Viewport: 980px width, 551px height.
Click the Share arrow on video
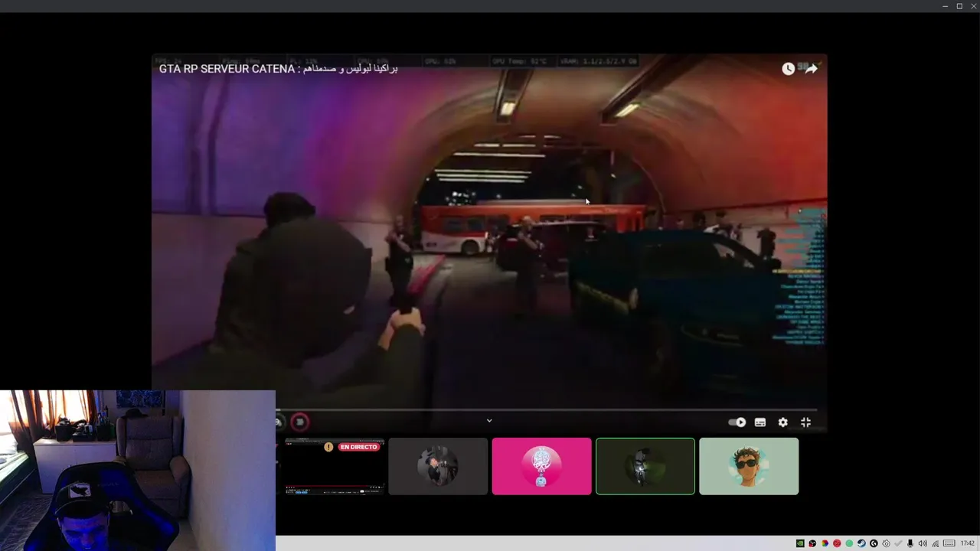click(x=811, y=69)
